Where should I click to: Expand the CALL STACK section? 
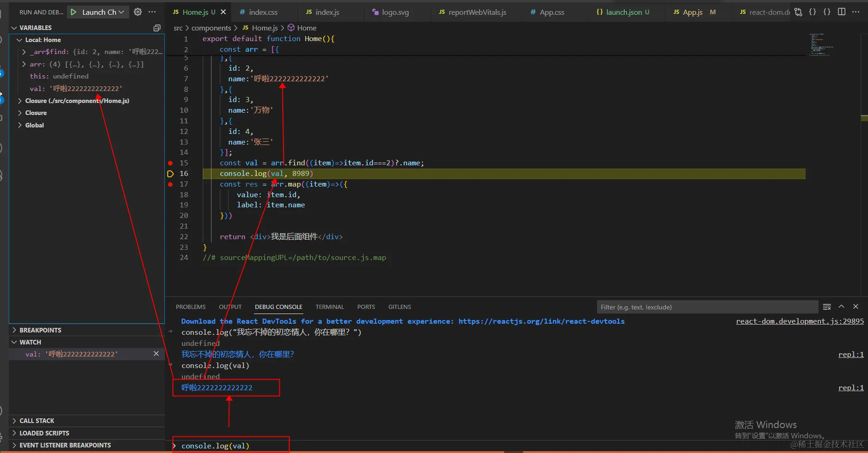tap(37, 421)
